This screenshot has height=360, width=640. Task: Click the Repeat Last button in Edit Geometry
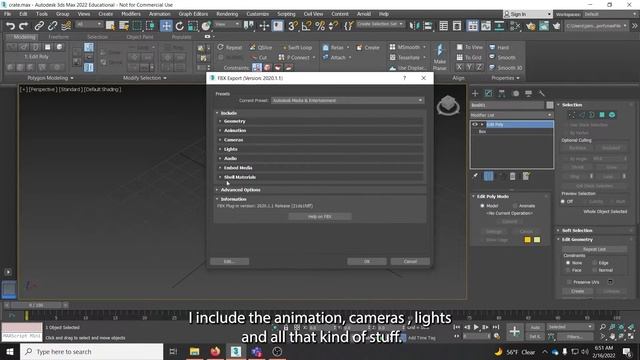594,249
